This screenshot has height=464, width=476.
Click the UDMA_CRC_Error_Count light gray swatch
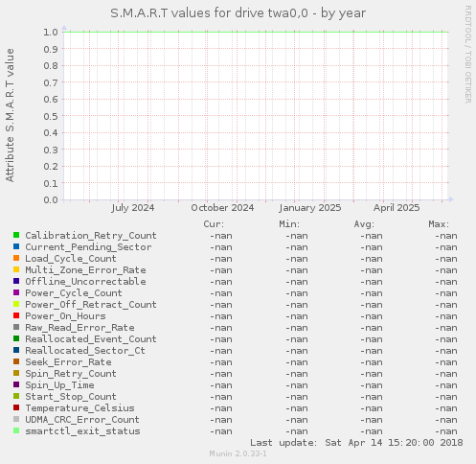pyautogui.click(x=16, y=419)
